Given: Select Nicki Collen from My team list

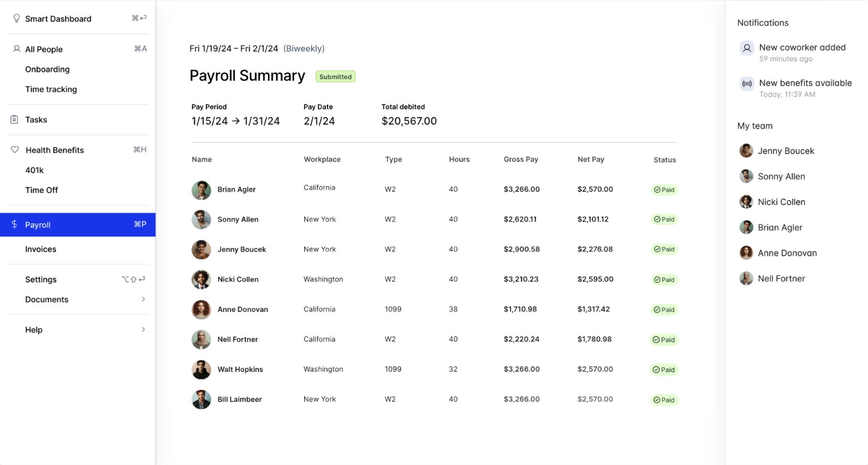Looking at the screenshot, I should tap(782, 202).
